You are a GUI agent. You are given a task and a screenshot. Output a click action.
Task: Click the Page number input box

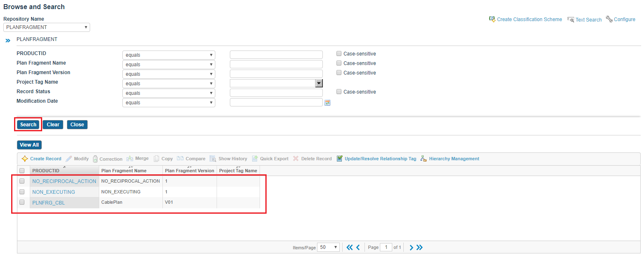click(386, 247)
